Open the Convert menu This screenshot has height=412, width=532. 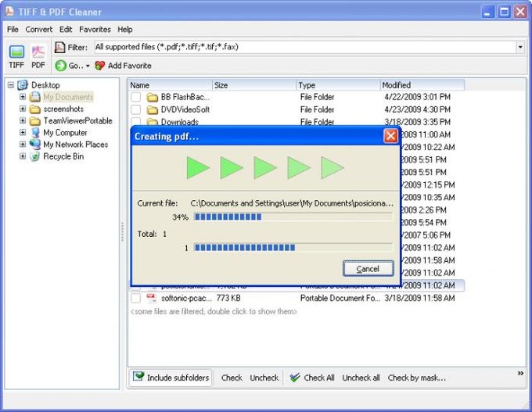[x=38, y=30]
